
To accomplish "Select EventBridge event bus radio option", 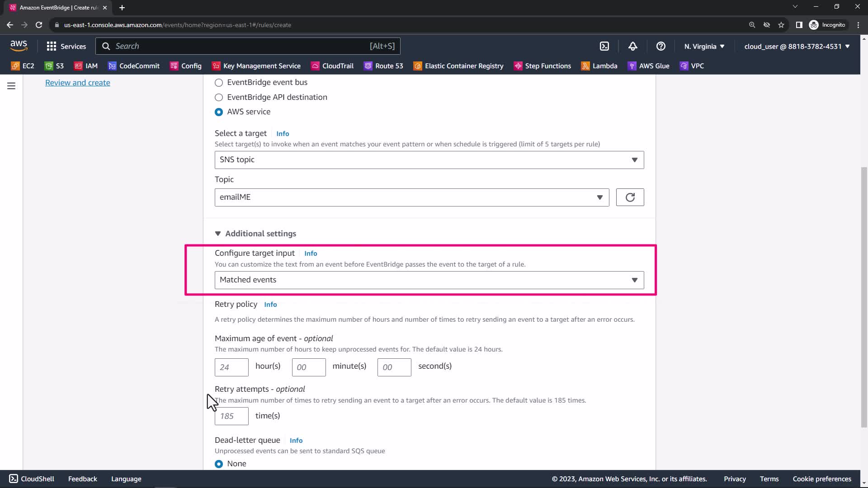I will pos(219,83).
